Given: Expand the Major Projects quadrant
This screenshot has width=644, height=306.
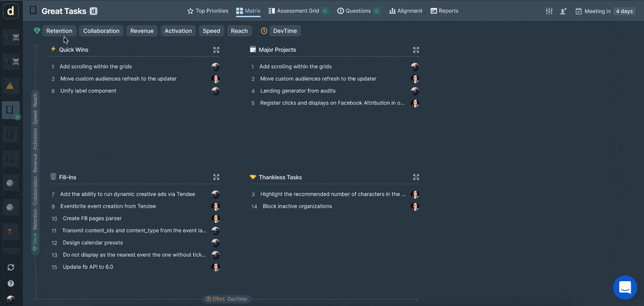Looking at the screenshot, I should click(416, 50).
